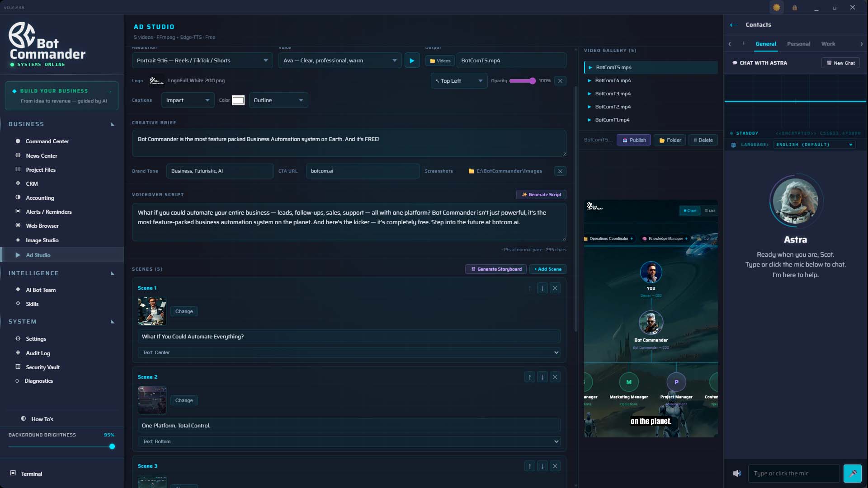Switch to Personal contacts tab
Viewport: 868px width, 488px height.
[798, 44]
